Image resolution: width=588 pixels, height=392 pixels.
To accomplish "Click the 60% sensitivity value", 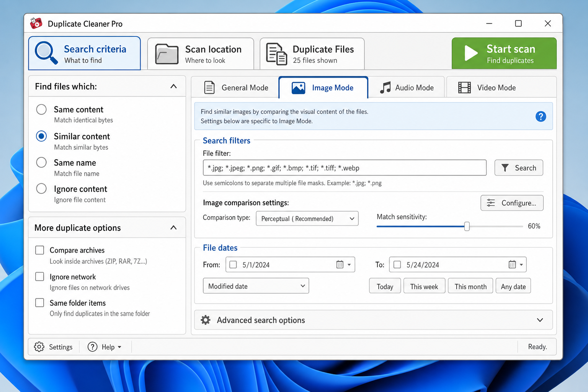I will [x=534, y=226].
